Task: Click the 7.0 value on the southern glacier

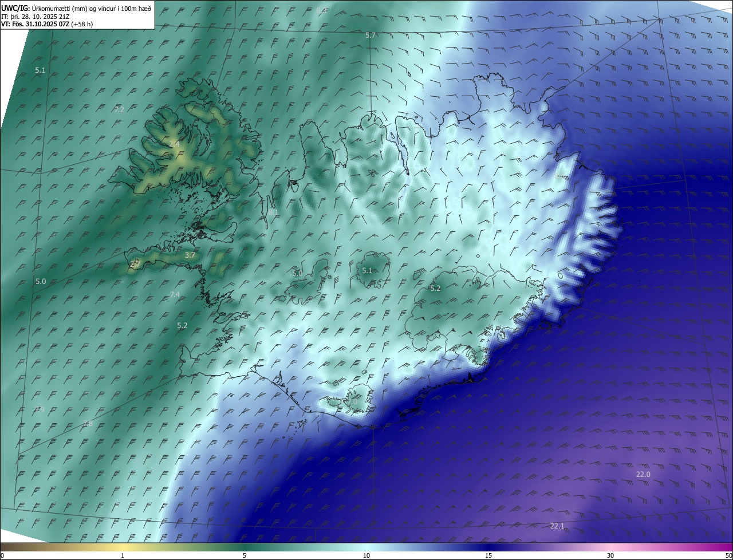Action: coord(352,402)
